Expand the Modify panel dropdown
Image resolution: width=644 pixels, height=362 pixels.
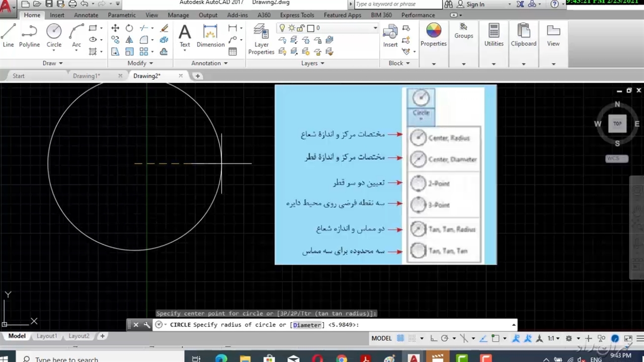pos(139,63)
